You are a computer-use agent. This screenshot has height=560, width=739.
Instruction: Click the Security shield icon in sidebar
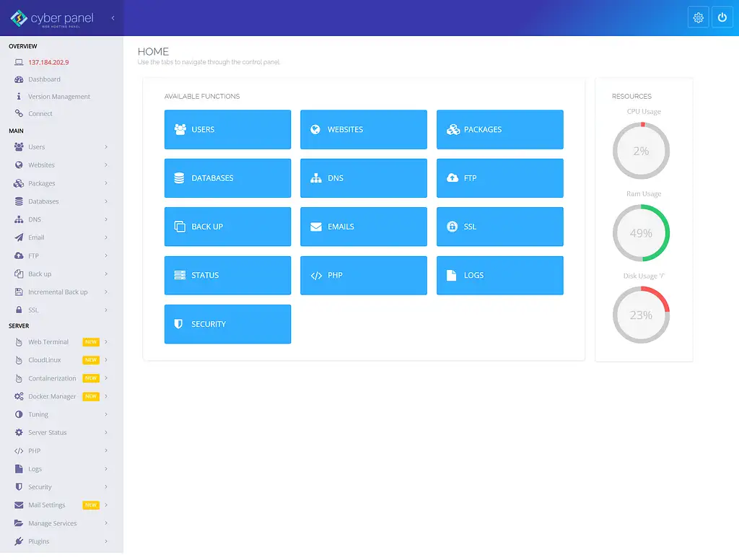pos(19,486)
